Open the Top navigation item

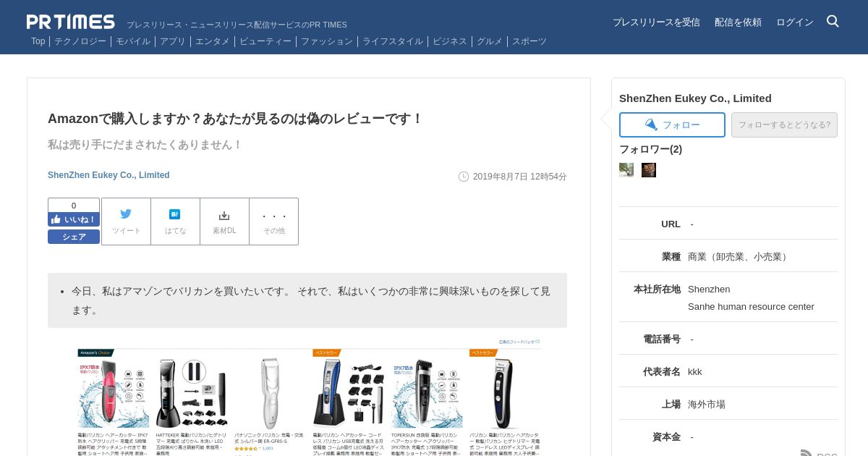click(x=38, y=41)
